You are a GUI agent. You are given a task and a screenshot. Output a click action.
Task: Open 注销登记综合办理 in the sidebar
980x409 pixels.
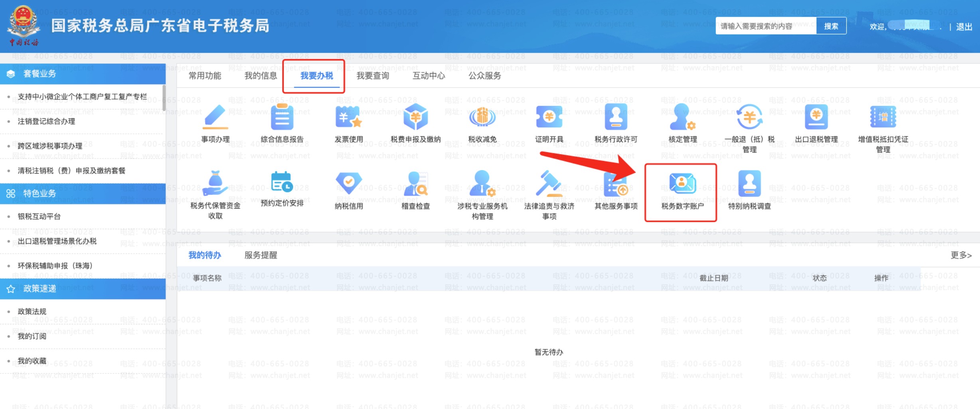(46, 121)
